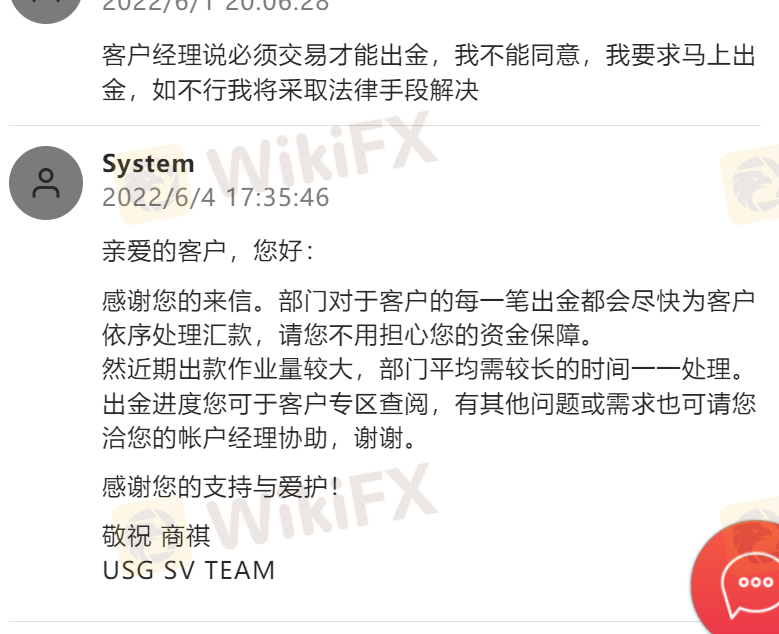The image size is (779, 634).
Task: Open the red chat support bubble
Action: [735, 578]
